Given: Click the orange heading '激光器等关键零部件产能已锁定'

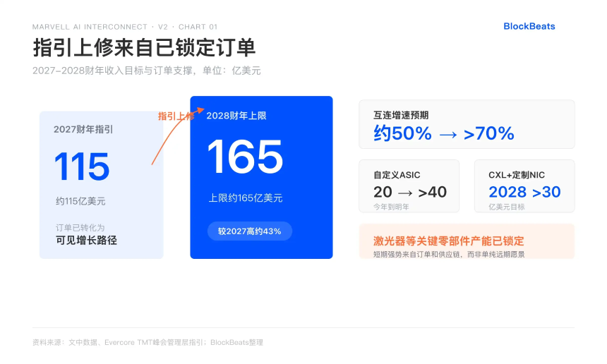Looking at the screenshot, I should coord(448,241).
